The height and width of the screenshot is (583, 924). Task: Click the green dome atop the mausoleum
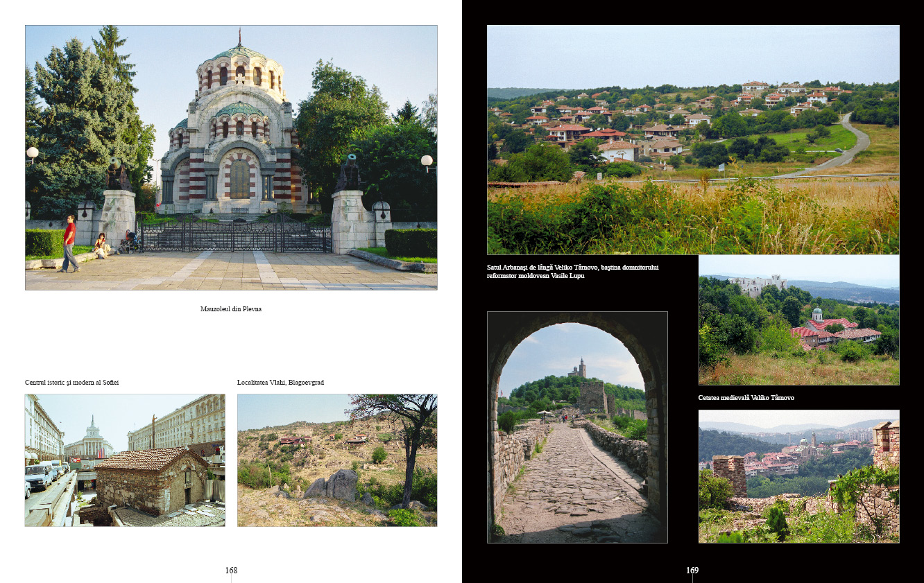coord(239,52)
